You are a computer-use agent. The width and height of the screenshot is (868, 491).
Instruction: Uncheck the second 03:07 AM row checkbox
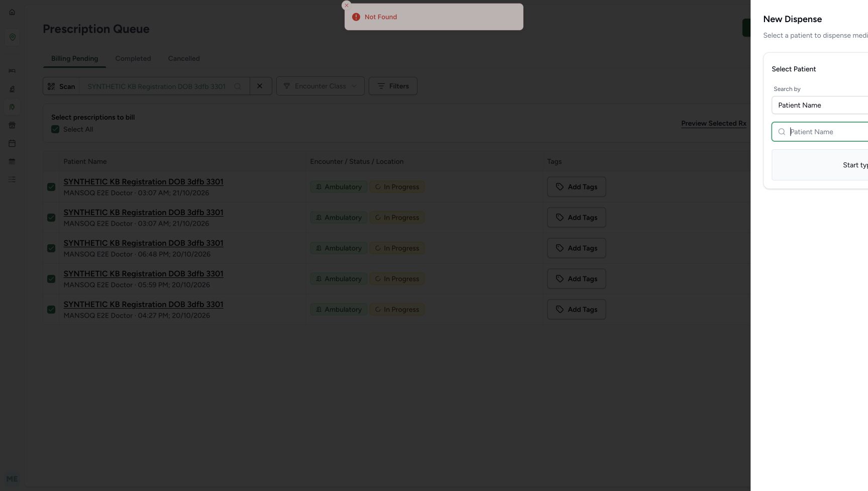[x=51, y=218]
